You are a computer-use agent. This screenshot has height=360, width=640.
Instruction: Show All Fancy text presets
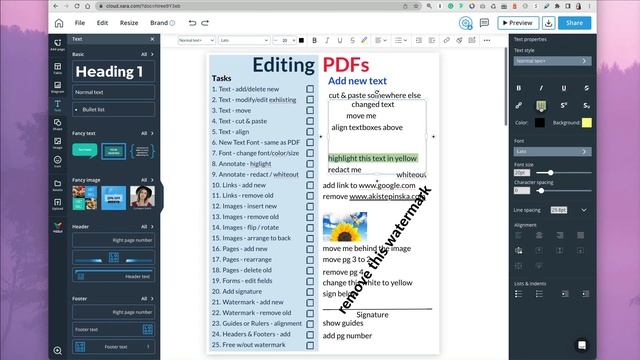tap(147, 133)
